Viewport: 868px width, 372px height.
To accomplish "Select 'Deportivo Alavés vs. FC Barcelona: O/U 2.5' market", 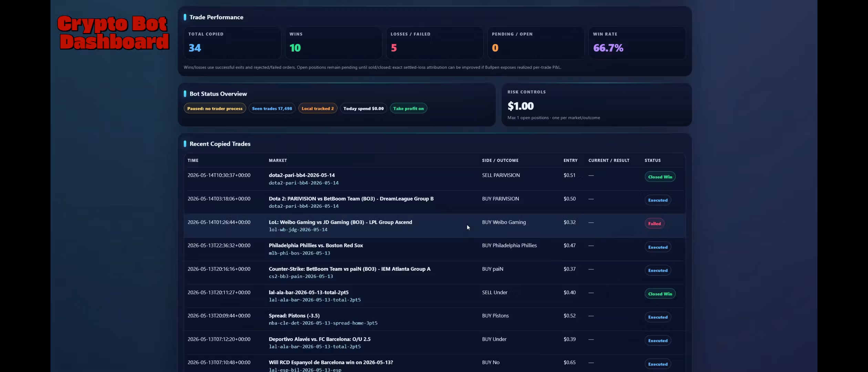I will (320, 339).
